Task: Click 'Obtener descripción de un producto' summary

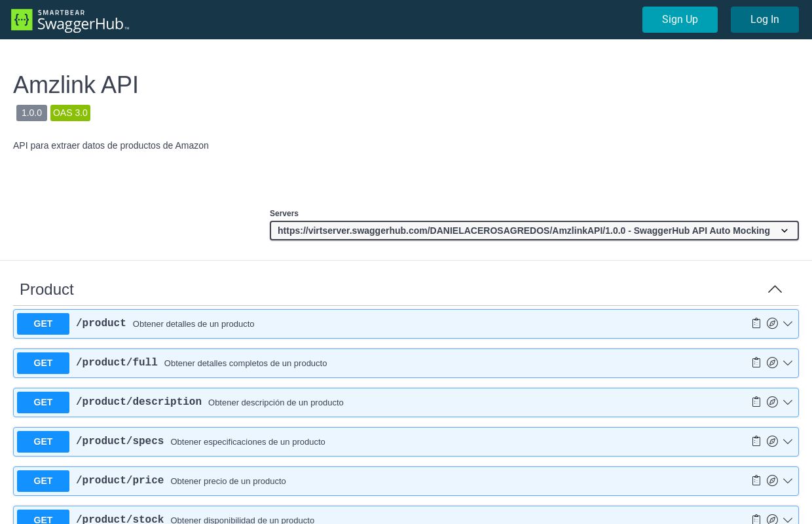Action: [x=276, y=403]
